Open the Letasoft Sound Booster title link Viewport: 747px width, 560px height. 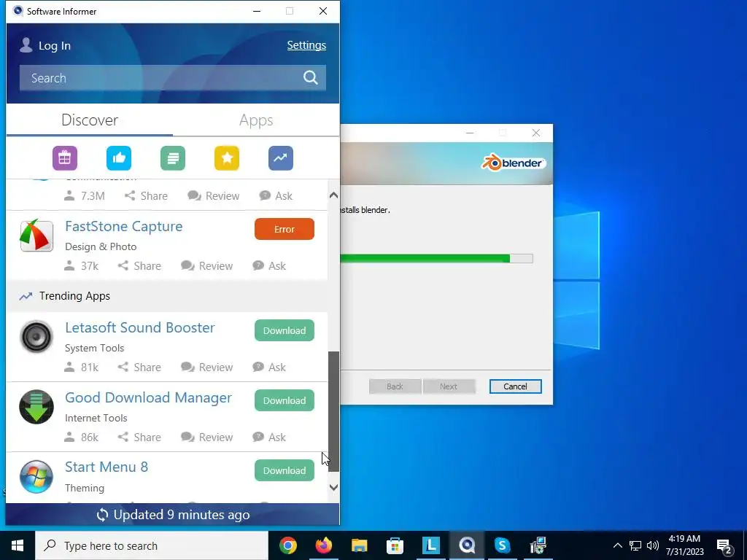click(x=140, y=327)
